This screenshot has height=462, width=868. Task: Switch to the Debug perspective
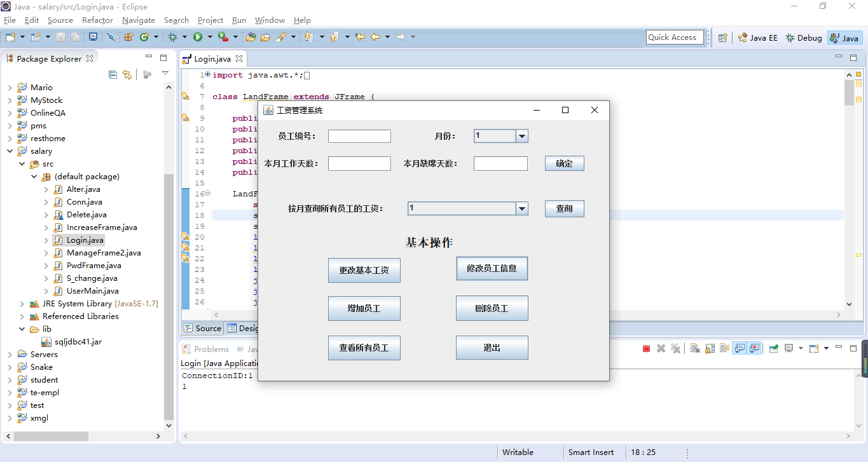pos(804,37)
